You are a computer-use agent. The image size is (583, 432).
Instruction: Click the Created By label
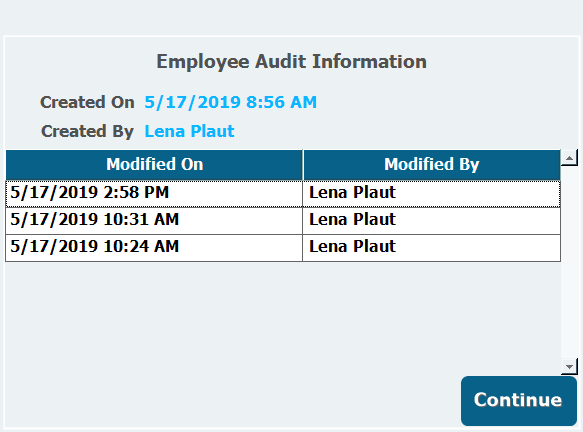pos(87,131)
